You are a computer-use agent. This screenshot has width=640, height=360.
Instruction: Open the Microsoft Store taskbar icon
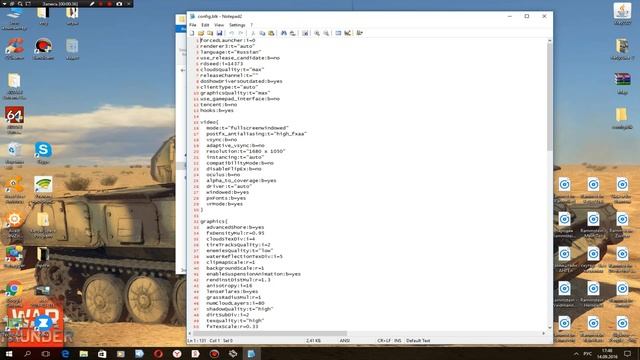point(102,353)
